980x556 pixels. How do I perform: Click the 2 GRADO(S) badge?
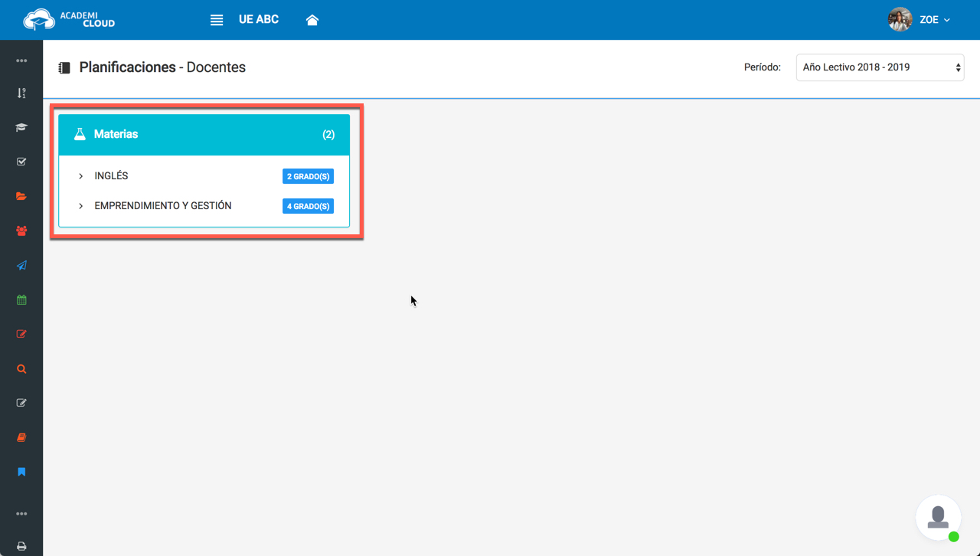pos(308,176)
